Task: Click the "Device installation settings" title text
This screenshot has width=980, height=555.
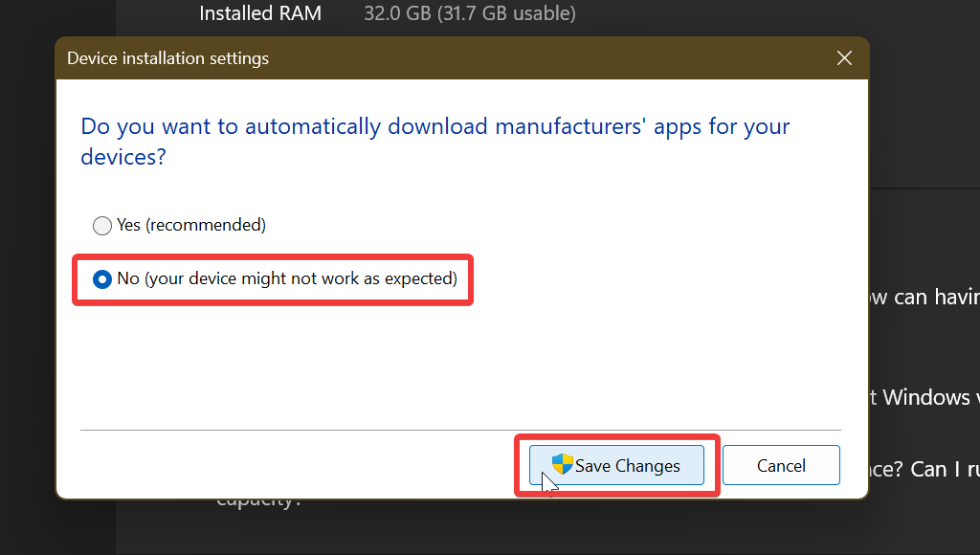Action: [x=167, y=58]
